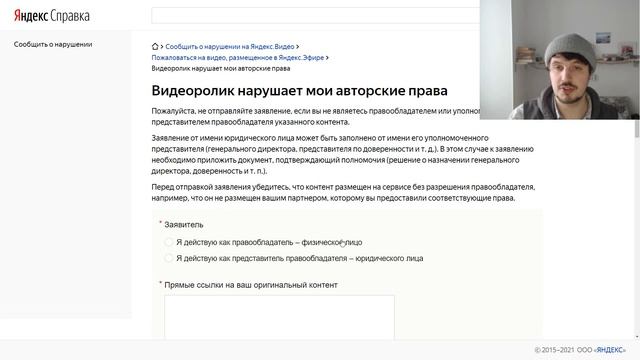Screen dimensions: 640x360
Task: Click the 'Видеоролик нарушает мои авторские права' heading
Action: tap(300, 91)
